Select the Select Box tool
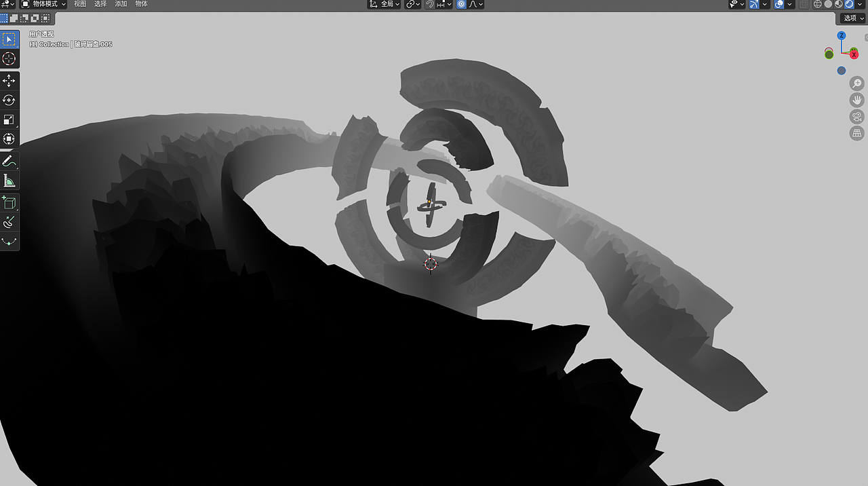The width and height of the screenshot is (868, 486). tap(9, 39)
